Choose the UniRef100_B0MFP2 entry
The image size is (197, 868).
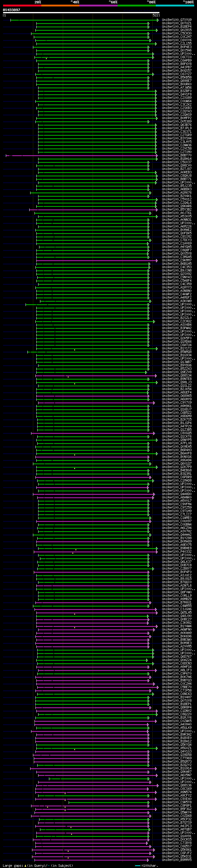[x=177, y=118]
